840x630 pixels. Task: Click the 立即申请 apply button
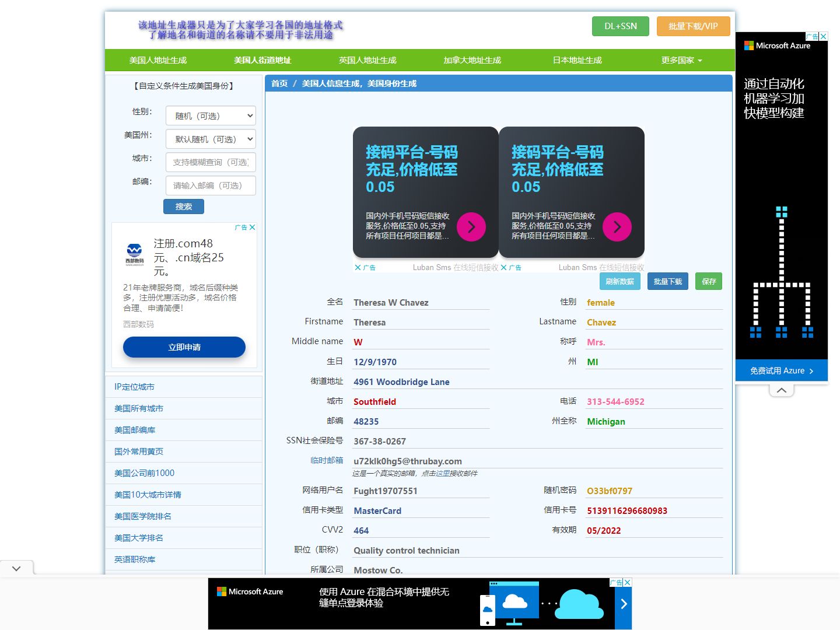184,347
